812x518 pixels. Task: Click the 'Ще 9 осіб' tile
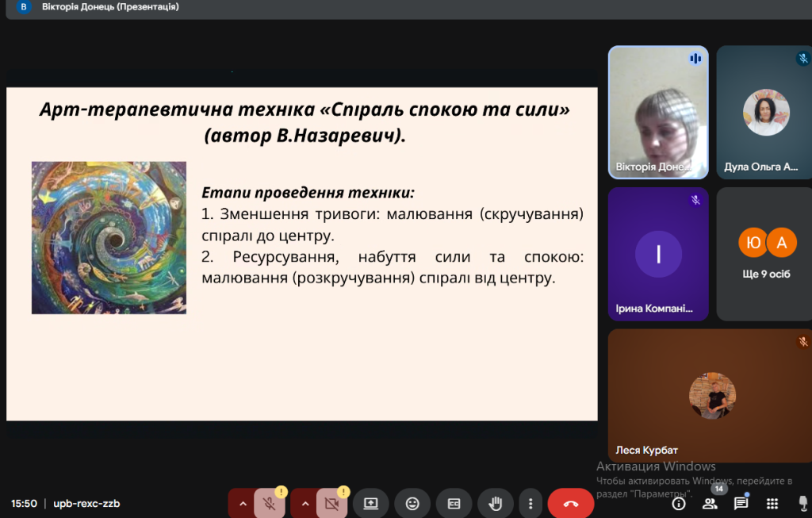click(x=764, y=254)
